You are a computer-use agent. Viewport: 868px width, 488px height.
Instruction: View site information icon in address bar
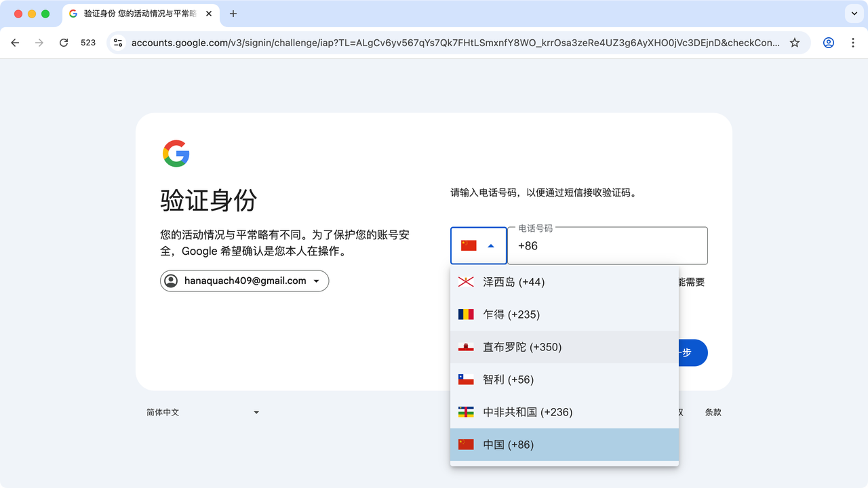118,43
